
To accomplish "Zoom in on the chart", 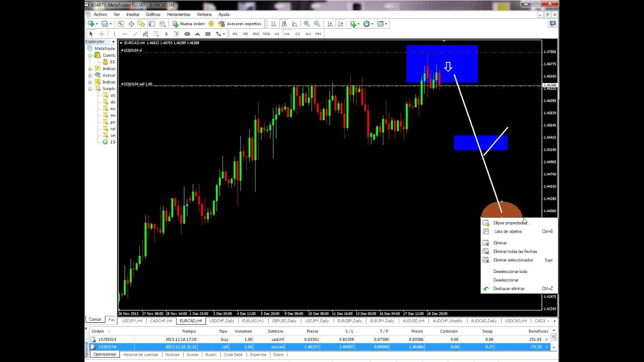I will click(306, 24).
